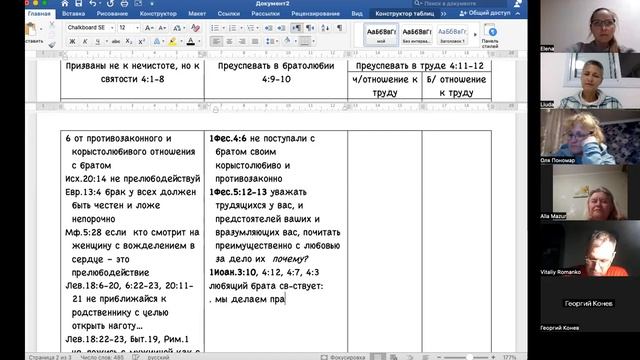Clear all formatting with the eraser A icon
Viewport: 640px width, 360px height.
[195, 28]
